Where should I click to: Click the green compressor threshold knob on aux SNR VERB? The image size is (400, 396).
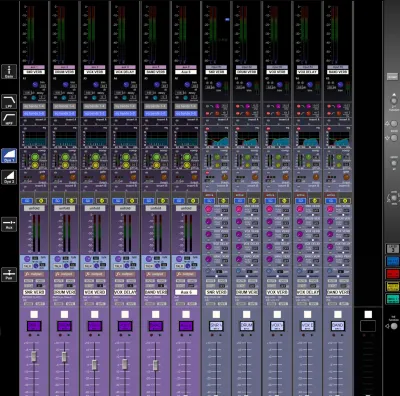tap(35, 157)
